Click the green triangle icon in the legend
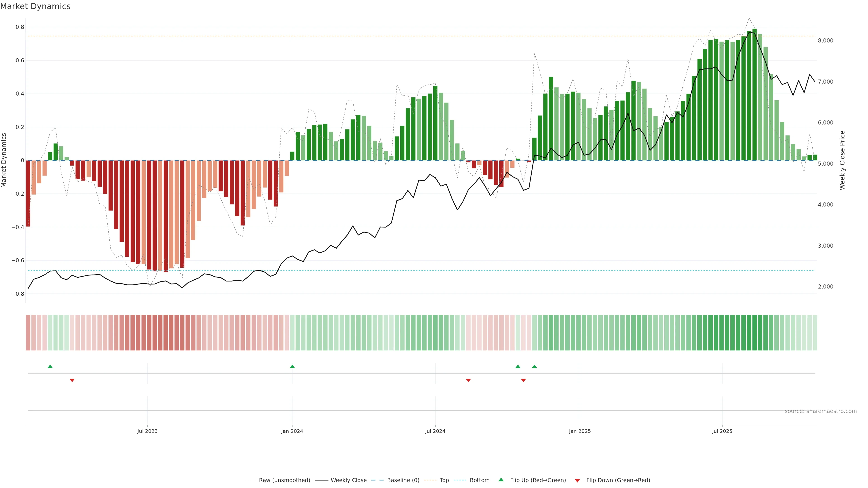The height and width of the screenshot is (488, 868). [x=501, y=480]
